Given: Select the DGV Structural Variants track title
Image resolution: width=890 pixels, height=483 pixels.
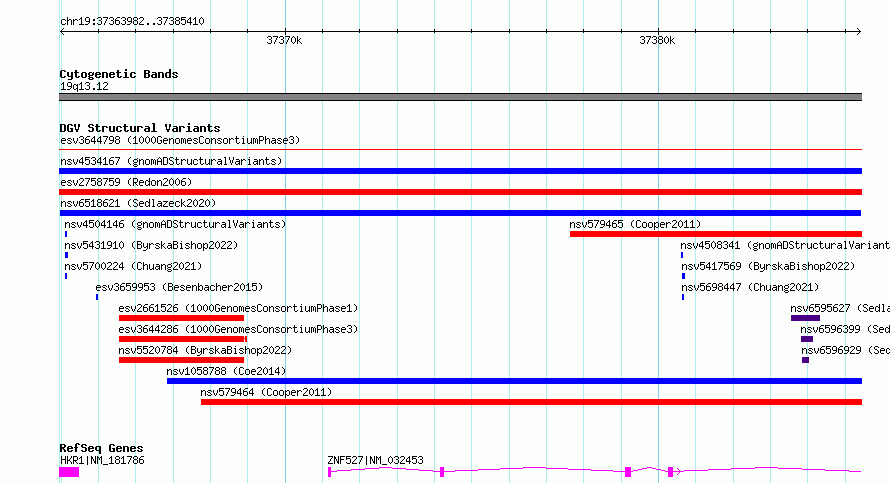Looking at the screenshot, I should click(140, 128).
